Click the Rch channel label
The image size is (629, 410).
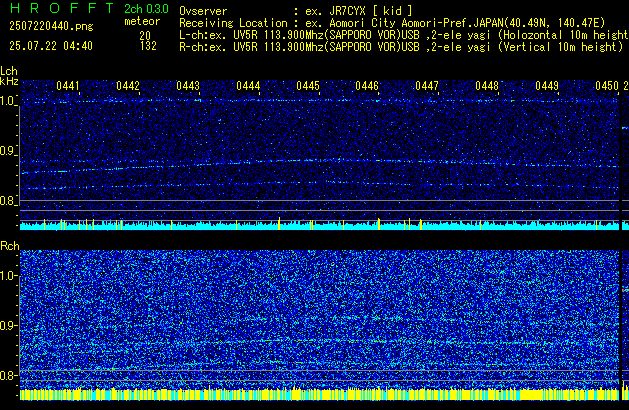tap(10, 246)
